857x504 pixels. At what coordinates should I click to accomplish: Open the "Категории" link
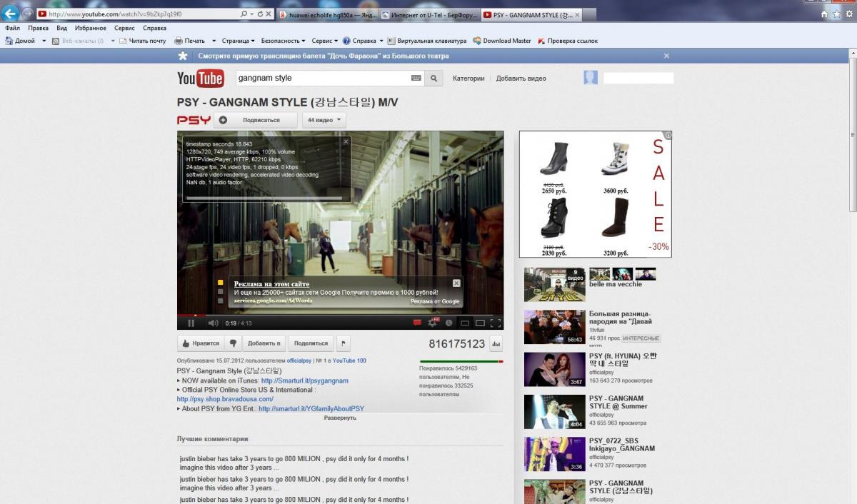pos(468,79)
